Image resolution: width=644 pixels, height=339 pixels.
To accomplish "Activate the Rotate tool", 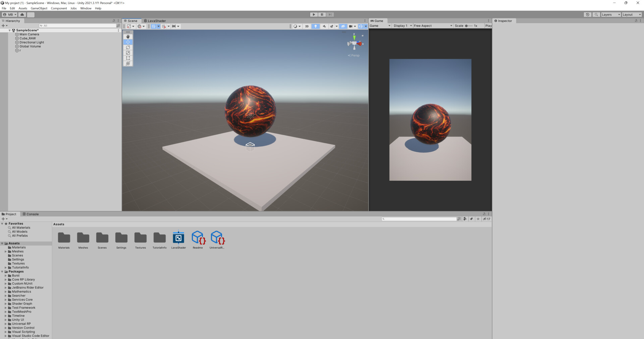I will coord(128,47).
